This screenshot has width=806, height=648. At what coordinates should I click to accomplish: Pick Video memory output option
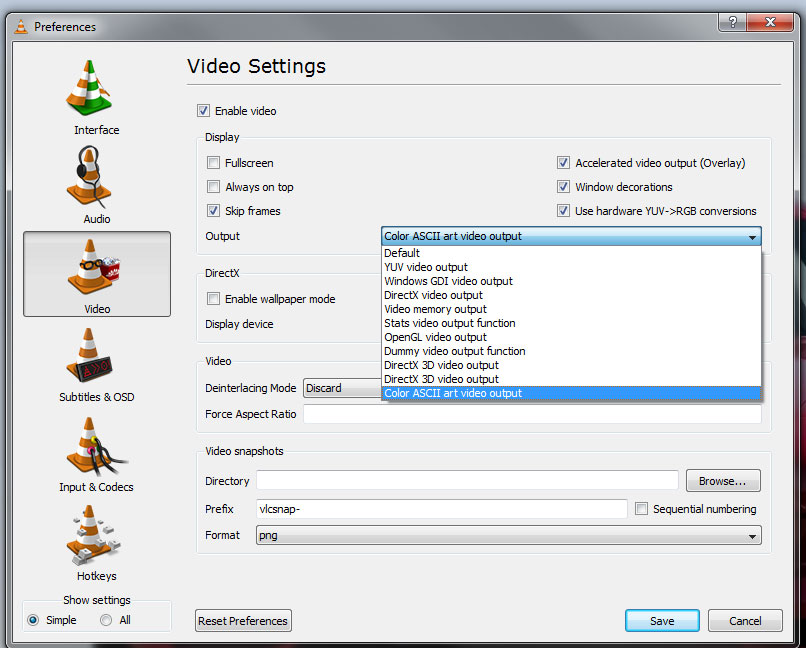(571, 309)
